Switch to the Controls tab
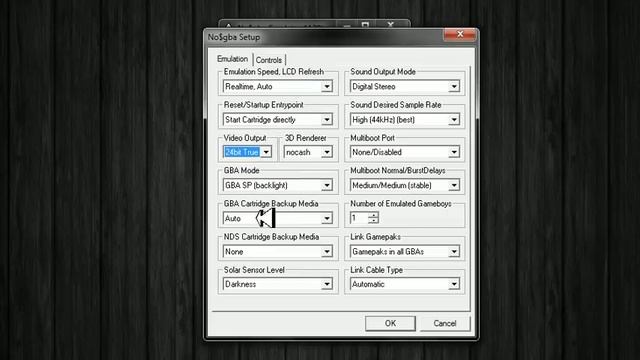640x360 pixels. tap(269, 60)
